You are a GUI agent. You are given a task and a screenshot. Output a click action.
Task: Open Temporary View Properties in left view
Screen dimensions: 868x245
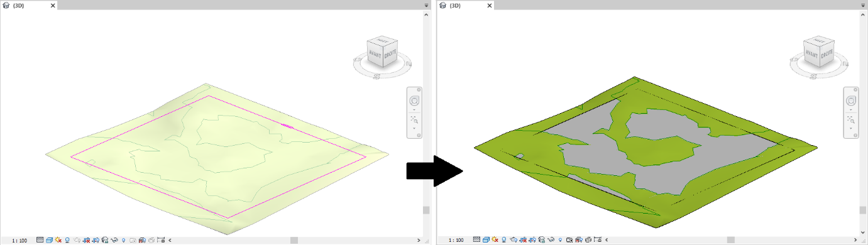[x=133, y=240]
